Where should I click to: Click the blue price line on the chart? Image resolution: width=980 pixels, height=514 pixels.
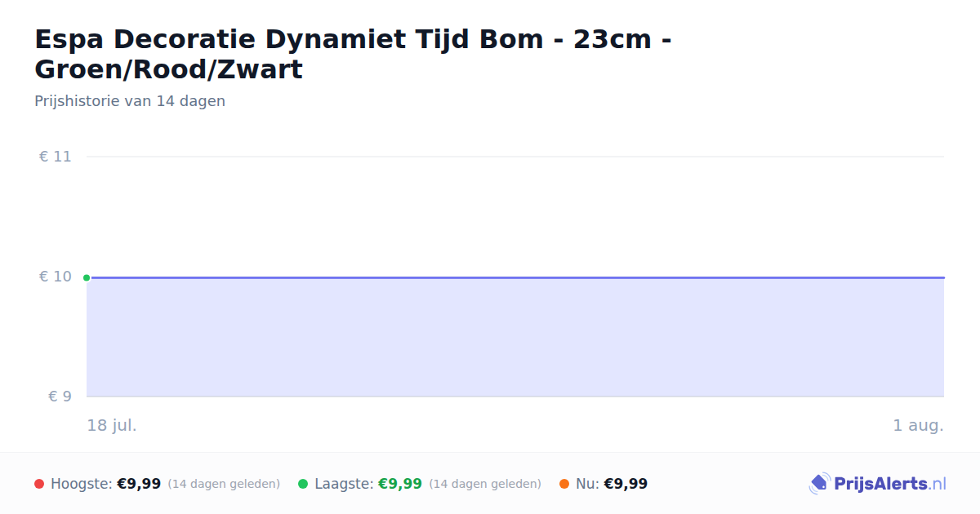click(515, 277)
